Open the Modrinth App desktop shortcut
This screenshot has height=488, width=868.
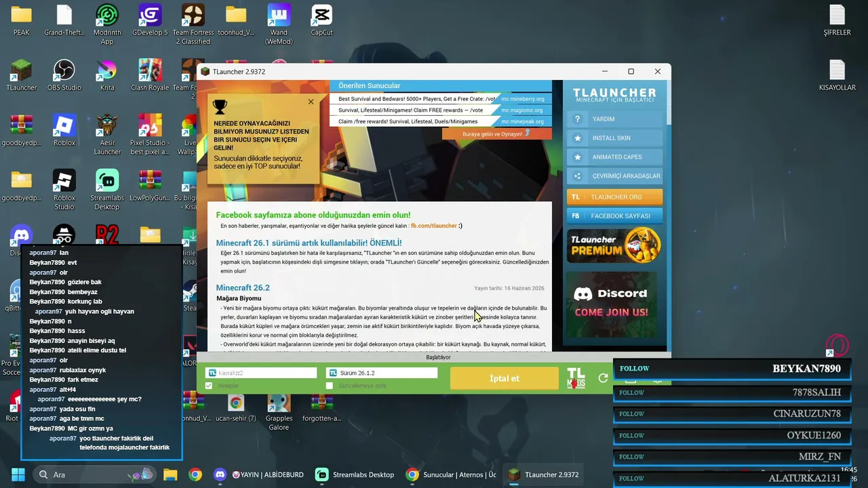(107, 24)
